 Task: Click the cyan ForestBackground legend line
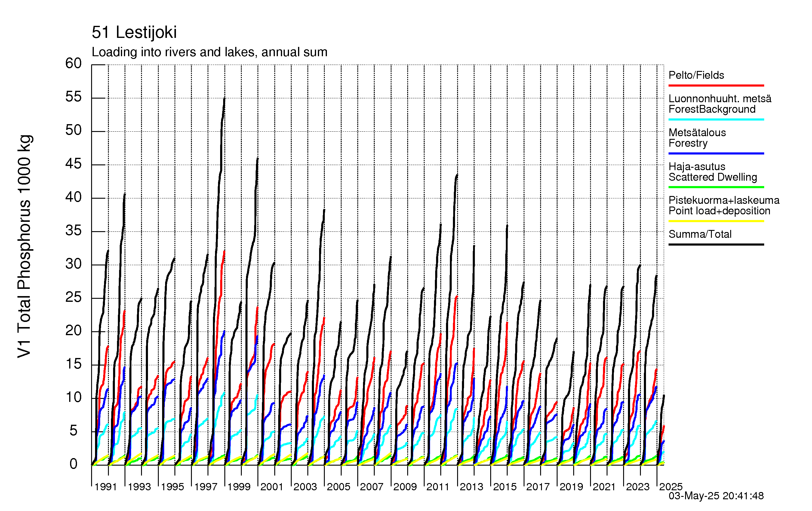coord(716,119)
